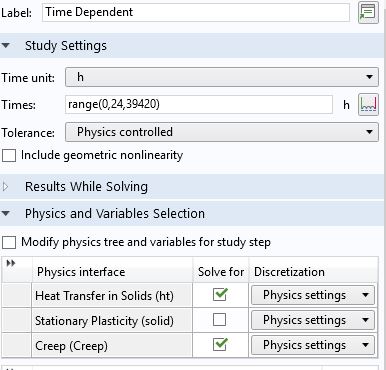Image resolution: width=386 pixels, height=370 pixels.
Task: Open Discretization dropdown for Creep row
Action: coord(313,345)
